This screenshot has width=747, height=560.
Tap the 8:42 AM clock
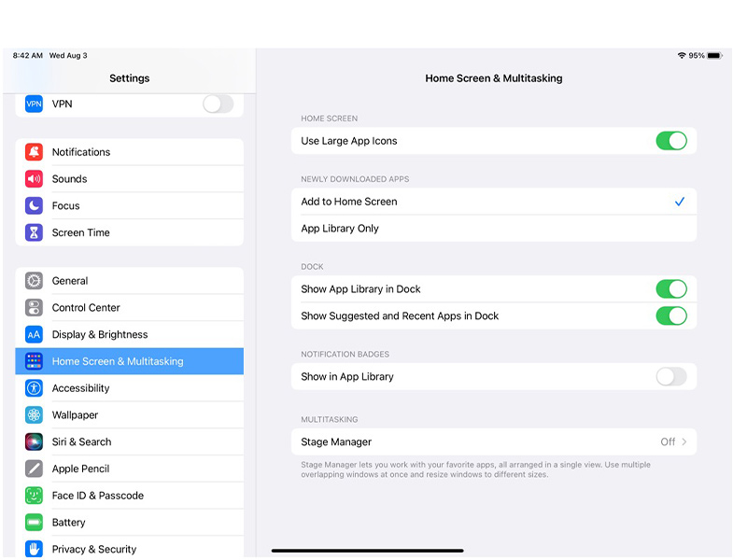tap(28, 55)
